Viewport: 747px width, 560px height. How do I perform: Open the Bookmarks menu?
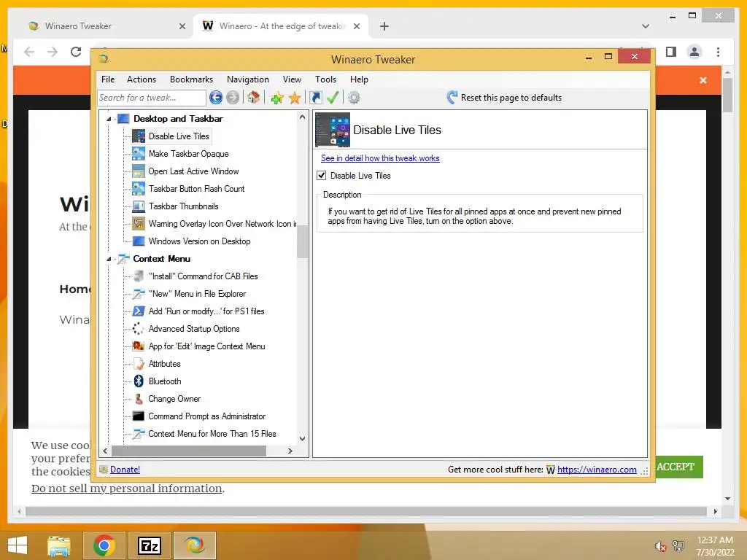click(x=192, y=79)
